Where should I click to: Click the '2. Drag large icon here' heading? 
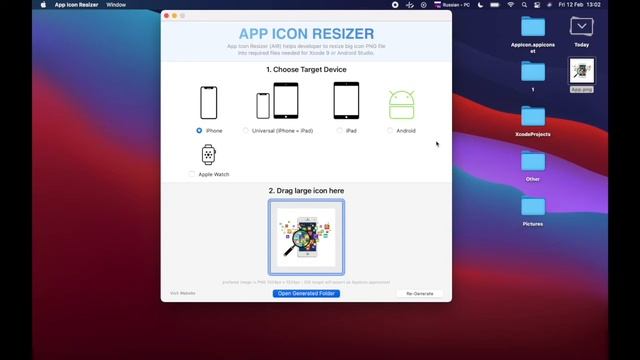[x=307, y=191]
